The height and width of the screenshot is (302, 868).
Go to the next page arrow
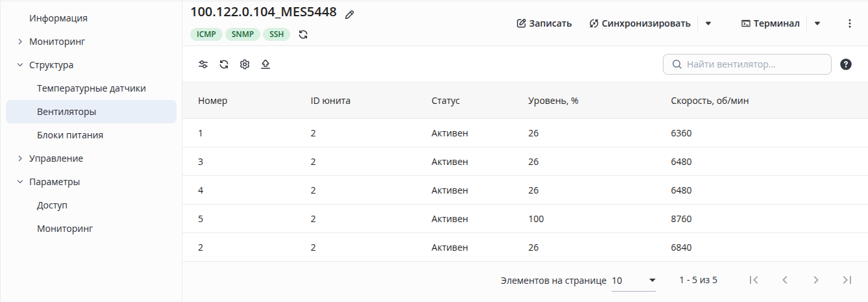coord(816,280)
